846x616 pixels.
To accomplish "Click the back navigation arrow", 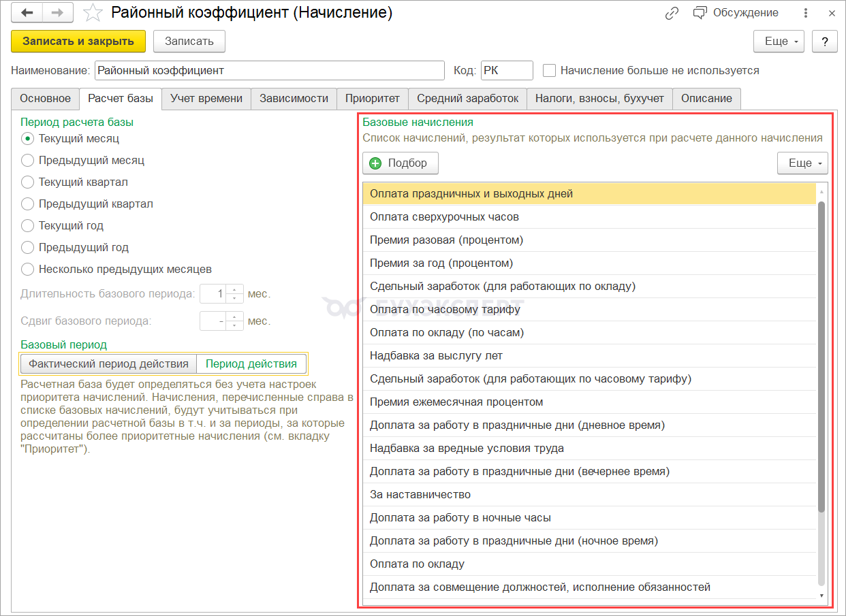I will (x=27, y=13).
